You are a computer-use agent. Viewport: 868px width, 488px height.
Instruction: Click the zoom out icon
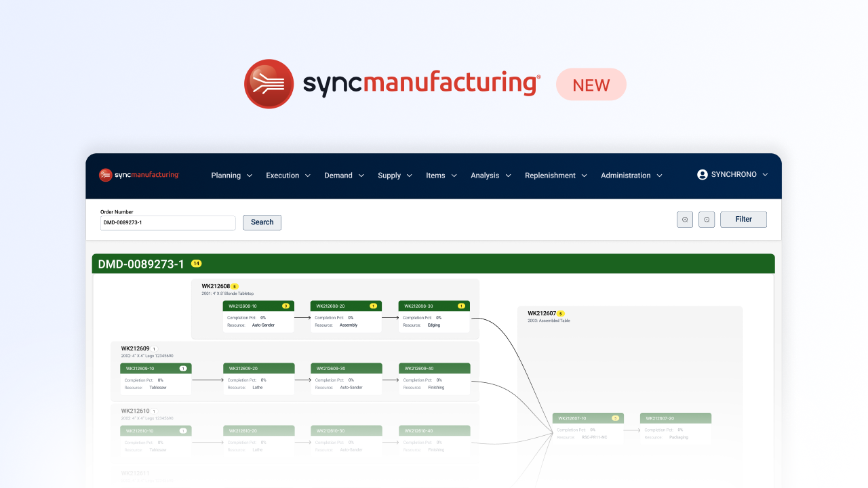(707, 219)
